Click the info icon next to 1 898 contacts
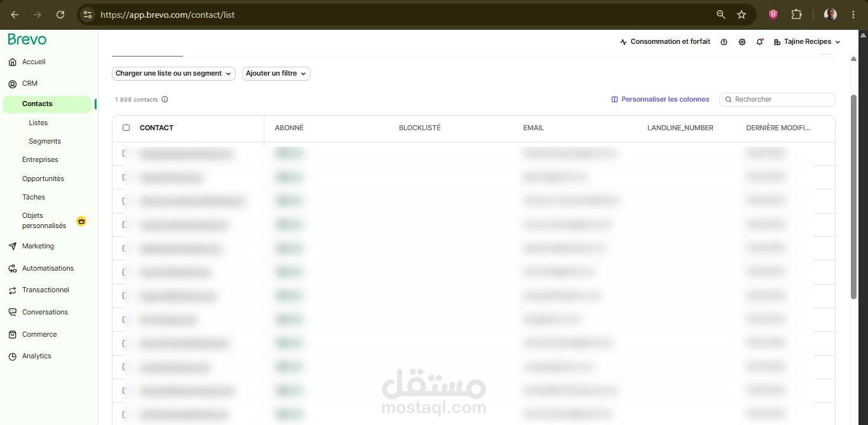 165,100
